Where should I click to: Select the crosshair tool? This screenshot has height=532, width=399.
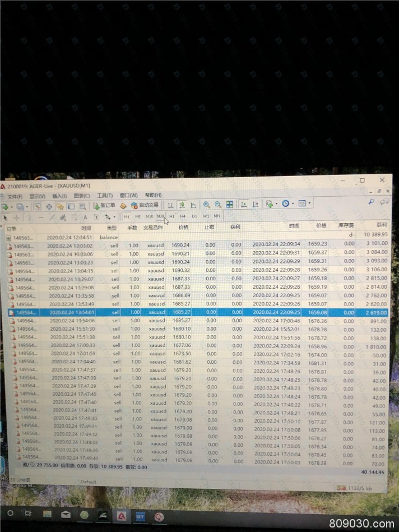coord(17,218)
